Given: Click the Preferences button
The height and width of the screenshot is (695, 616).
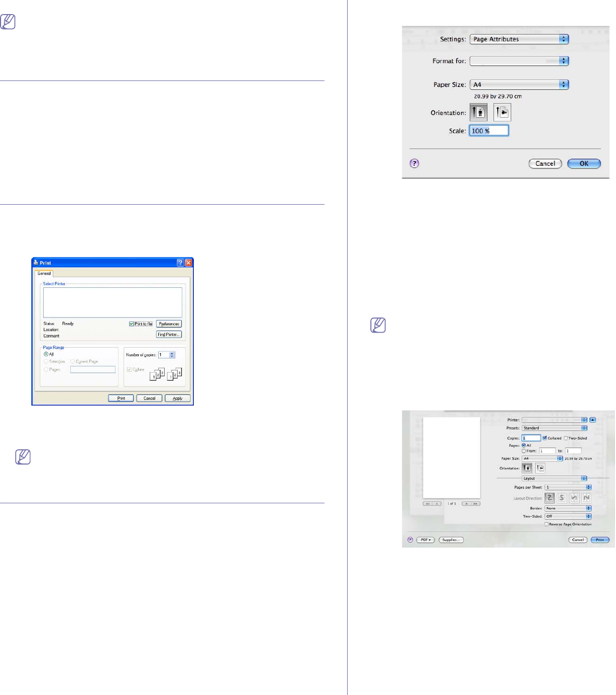Looking at the screenshot, I should (x=169, y=324).
